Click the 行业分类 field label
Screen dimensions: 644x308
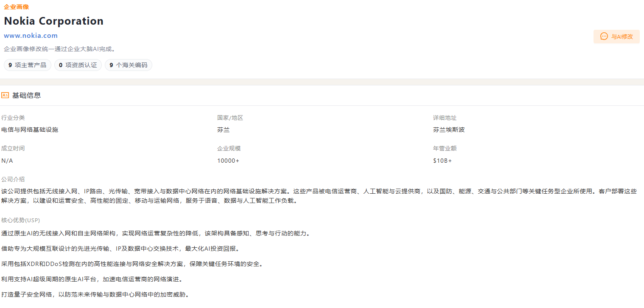pyautogui.click(x=13, y=118)
